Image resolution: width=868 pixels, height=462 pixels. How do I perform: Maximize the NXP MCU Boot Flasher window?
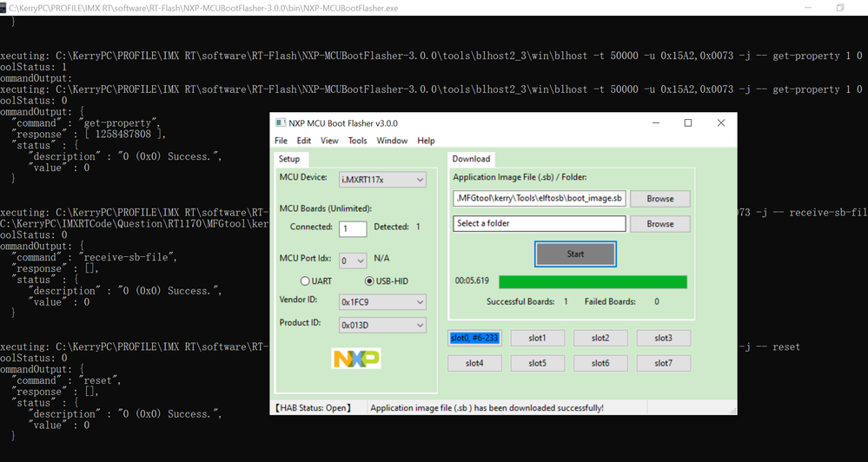pyautogui.click(x=688, y=122)
